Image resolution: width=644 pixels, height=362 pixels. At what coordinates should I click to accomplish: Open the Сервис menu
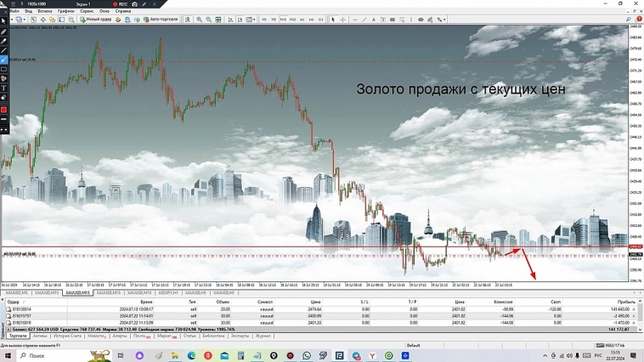click(87, 11)
